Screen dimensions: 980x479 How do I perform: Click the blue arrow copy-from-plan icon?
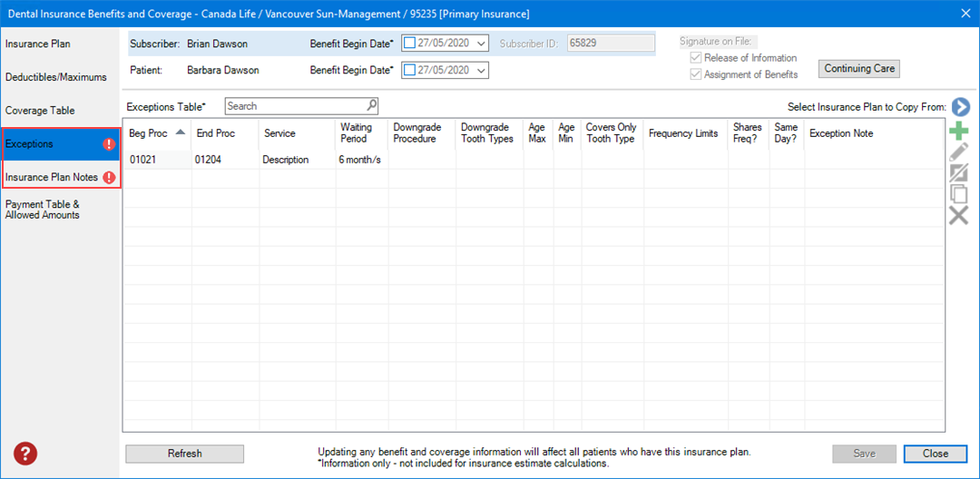click(961, 107)
